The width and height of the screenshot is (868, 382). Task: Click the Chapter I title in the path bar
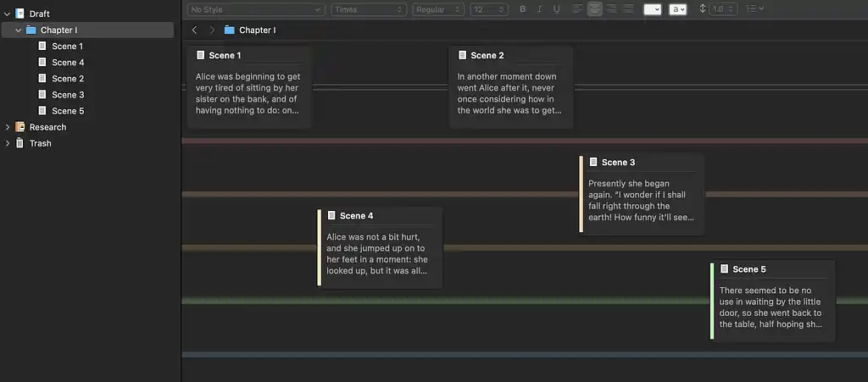click(x=258, y=30)
